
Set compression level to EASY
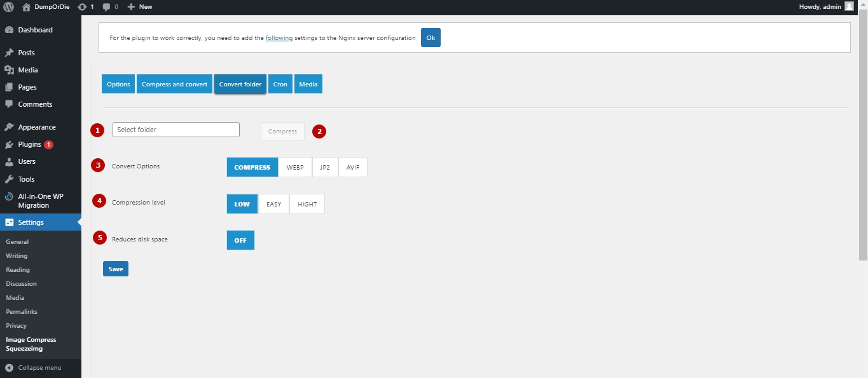coord(273,204)
